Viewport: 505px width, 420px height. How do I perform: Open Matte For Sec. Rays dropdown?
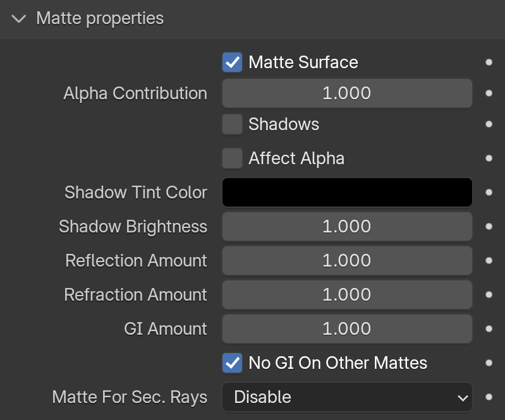pyautogui.click(x=347, y=397)
